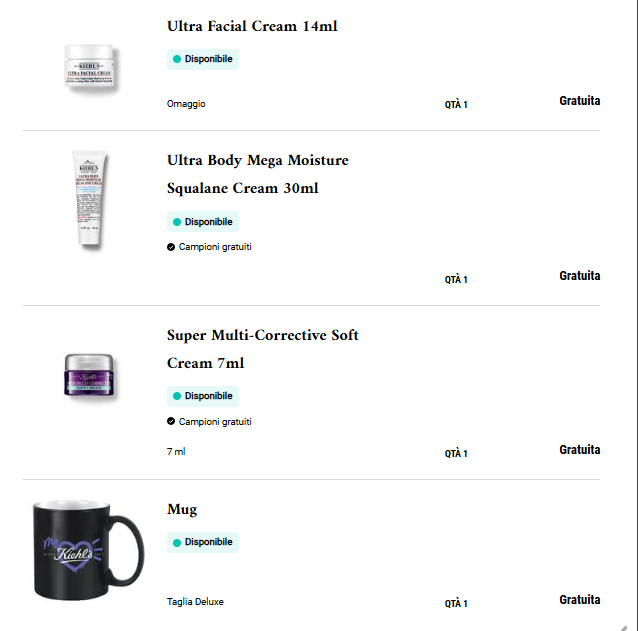
Task: Click the Disponibile badge under Ultra Facial Cream
Action: pos(203,59)
